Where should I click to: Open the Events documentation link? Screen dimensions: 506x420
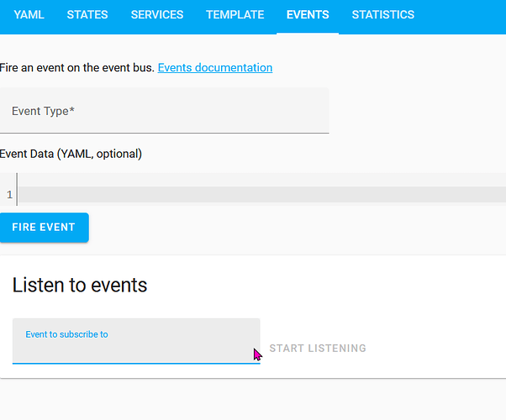[215, 68]
